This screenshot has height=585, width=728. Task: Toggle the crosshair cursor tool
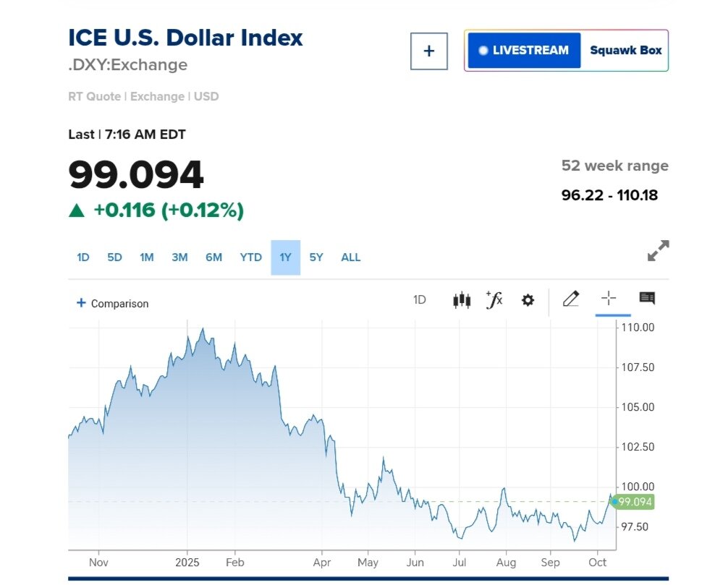(609, 299)
